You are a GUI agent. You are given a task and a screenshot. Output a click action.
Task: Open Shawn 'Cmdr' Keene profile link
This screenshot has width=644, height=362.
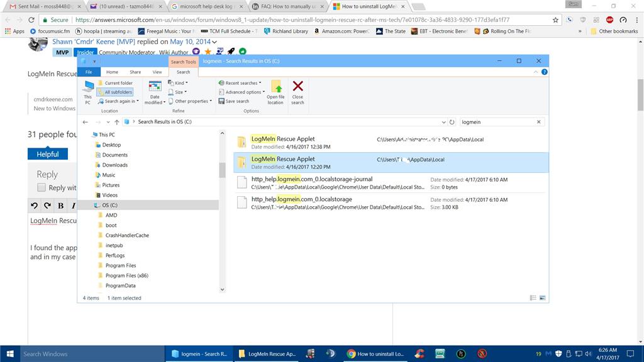click(x=94, y=41)
